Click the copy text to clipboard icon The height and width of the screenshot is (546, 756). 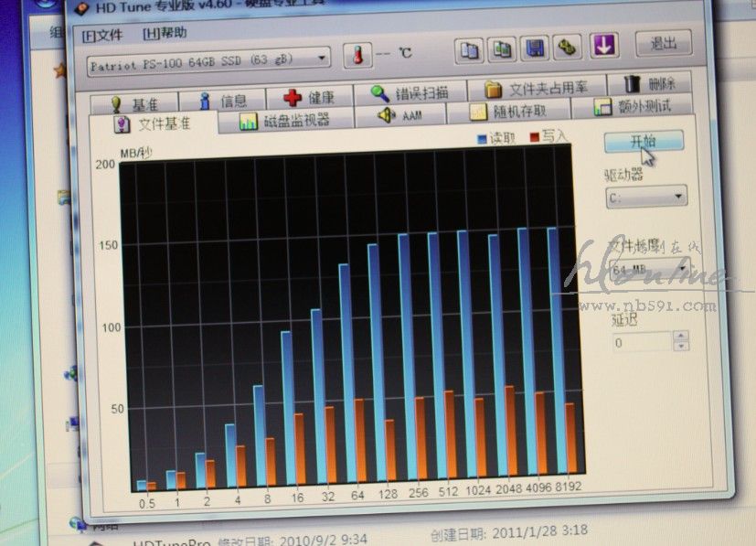(x=469, y=48)
